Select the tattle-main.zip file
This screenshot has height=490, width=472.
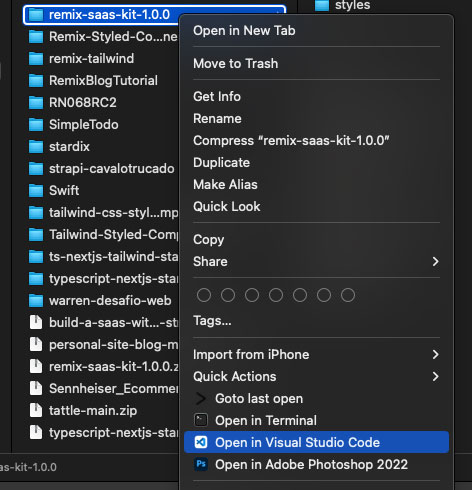[x=83, y=411]
